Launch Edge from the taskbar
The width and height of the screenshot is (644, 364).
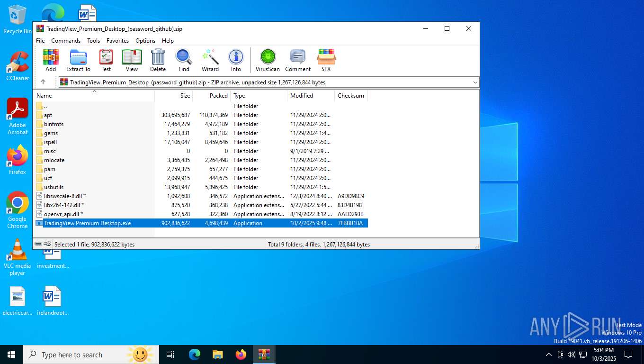pyautogui.click(x=195, y=355)
